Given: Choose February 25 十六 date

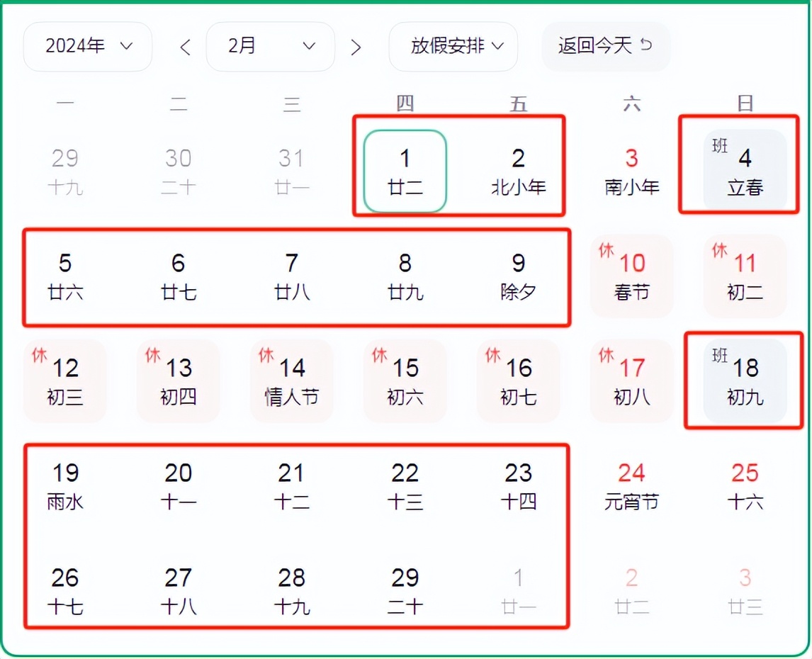Looking at the screenshot, I should (x=745, y=486).
